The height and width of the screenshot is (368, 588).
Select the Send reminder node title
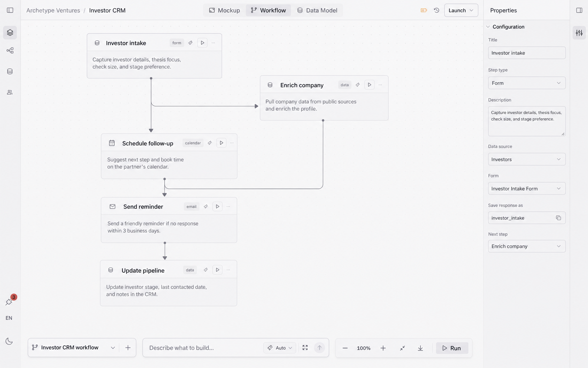(x=143, y=207)
